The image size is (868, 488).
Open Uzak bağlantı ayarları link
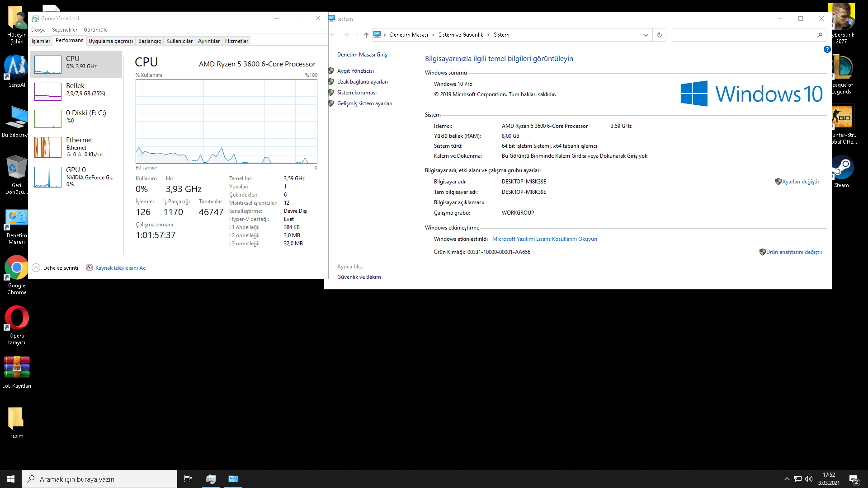(363, 82)
